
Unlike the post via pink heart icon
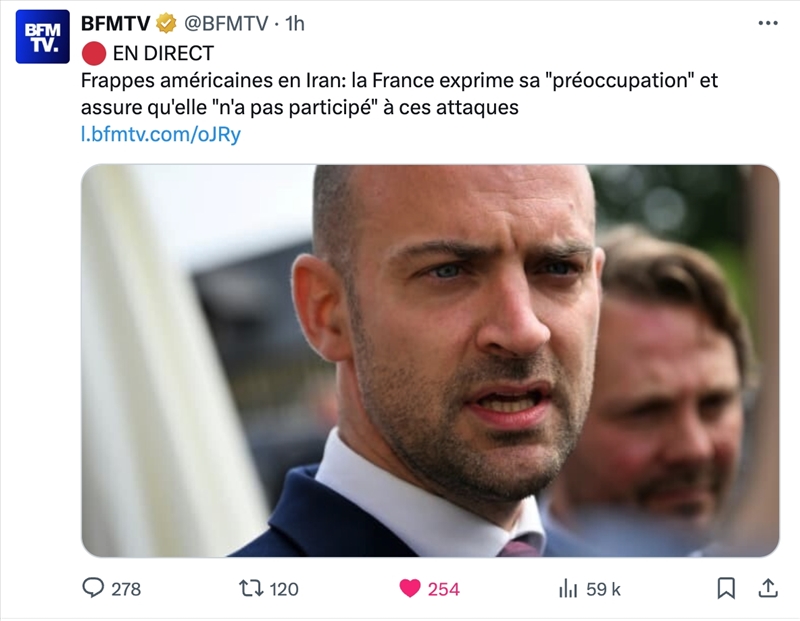410,588
